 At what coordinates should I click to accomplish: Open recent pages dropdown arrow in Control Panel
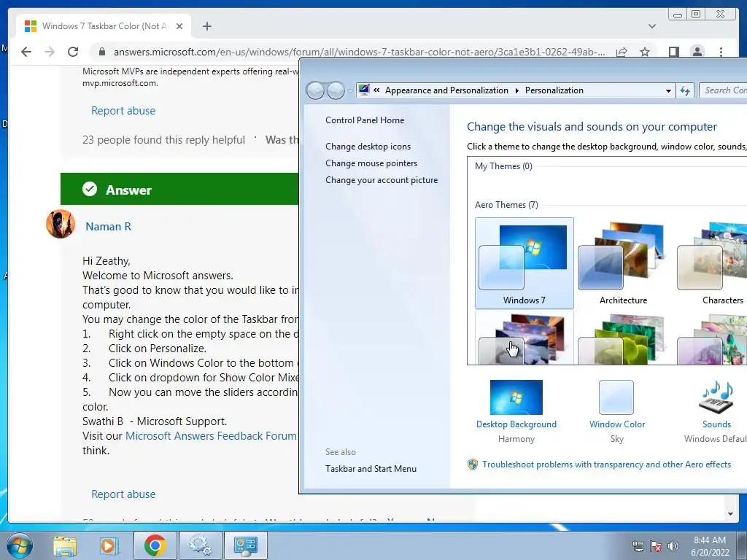[351, 90]
